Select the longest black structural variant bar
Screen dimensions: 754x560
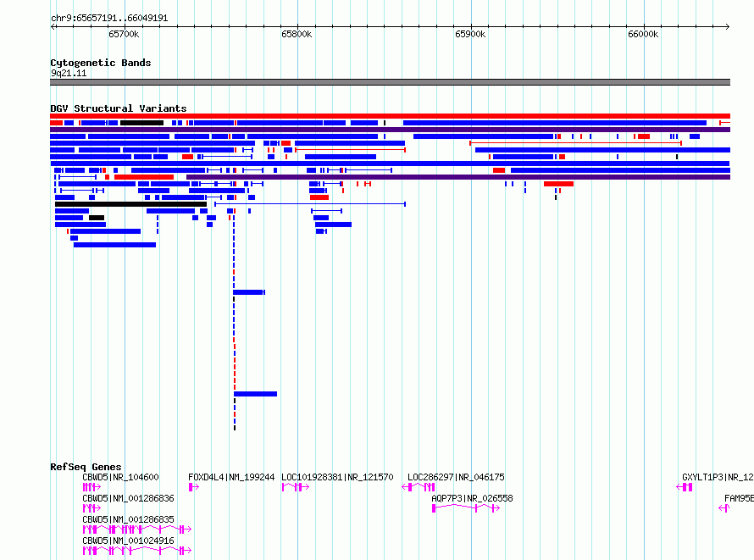tap(130, 204)
